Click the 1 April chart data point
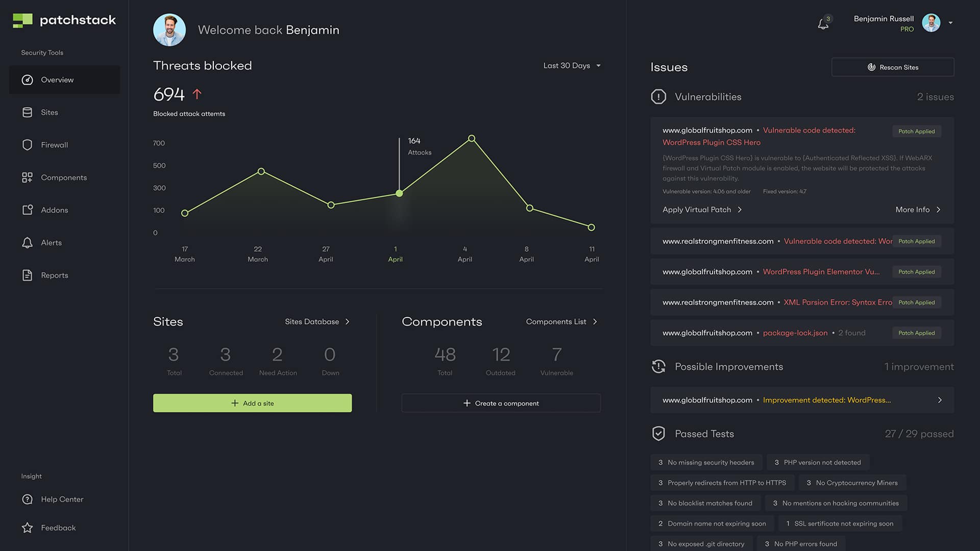Image resolution: width=980 pixels, height=551 pixels. (399, 193)
